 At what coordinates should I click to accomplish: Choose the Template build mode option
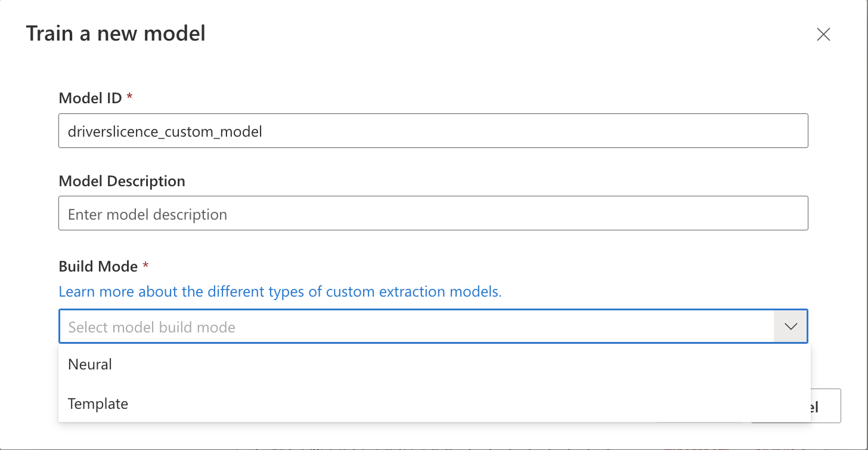(98, 403)
